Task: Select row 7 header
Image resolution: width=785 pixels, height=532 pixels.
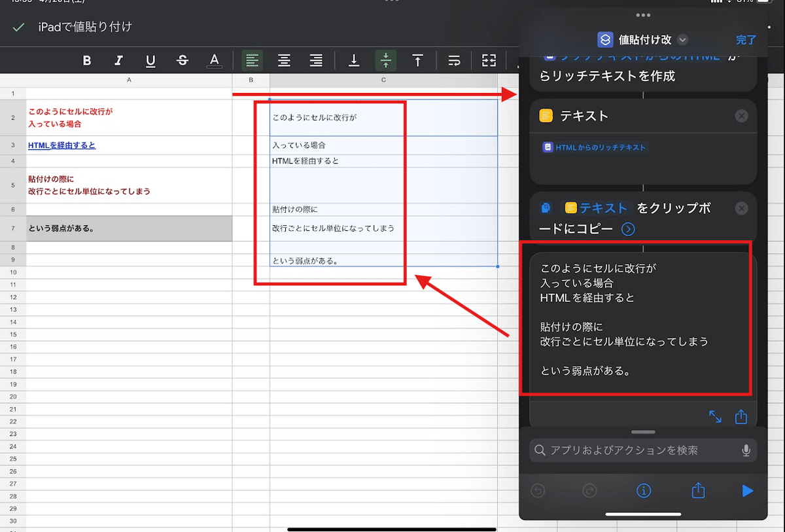Action: pyautogui.click(x=12, y=228)
